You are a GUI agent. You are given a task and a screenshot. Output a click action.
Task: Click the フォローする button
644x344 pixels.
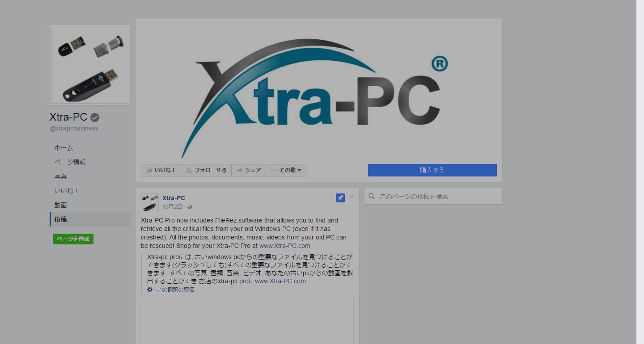(206, 170)
